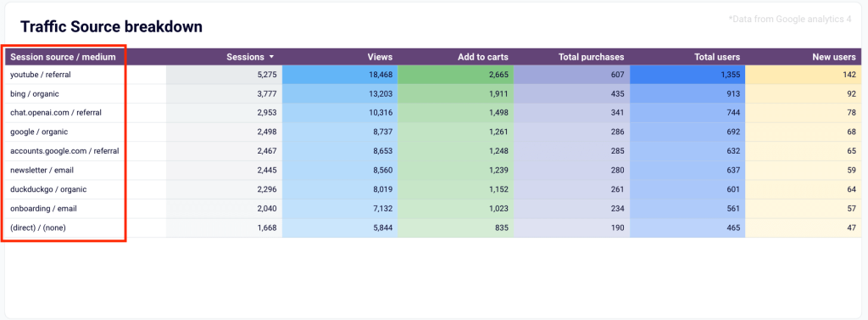Click the 7,132 views cell
The height and width of the screenshot is (320, 868).
[x=340, y=209]
